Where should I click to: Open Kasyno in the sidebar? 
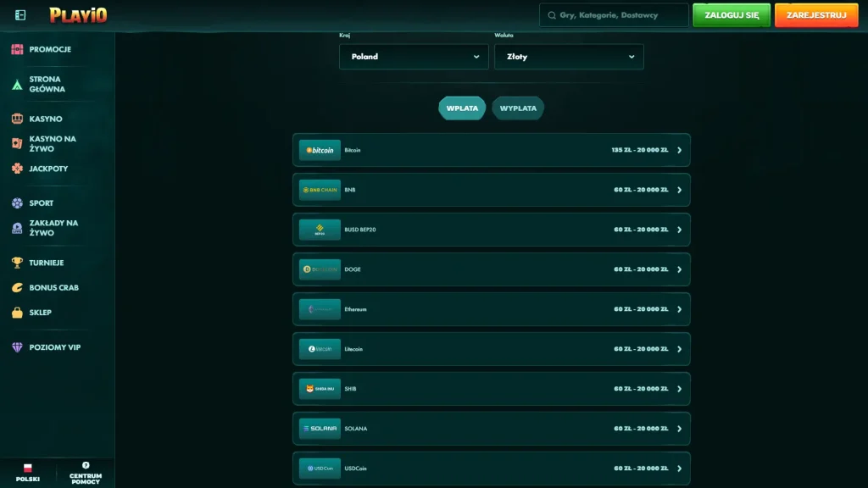coord(46,119)
